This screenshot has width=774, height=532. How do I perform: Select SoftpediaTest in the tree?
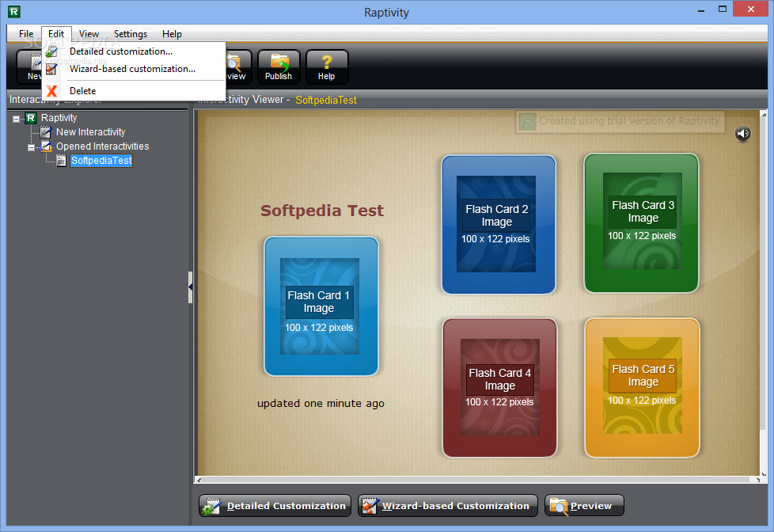(101, 161)
